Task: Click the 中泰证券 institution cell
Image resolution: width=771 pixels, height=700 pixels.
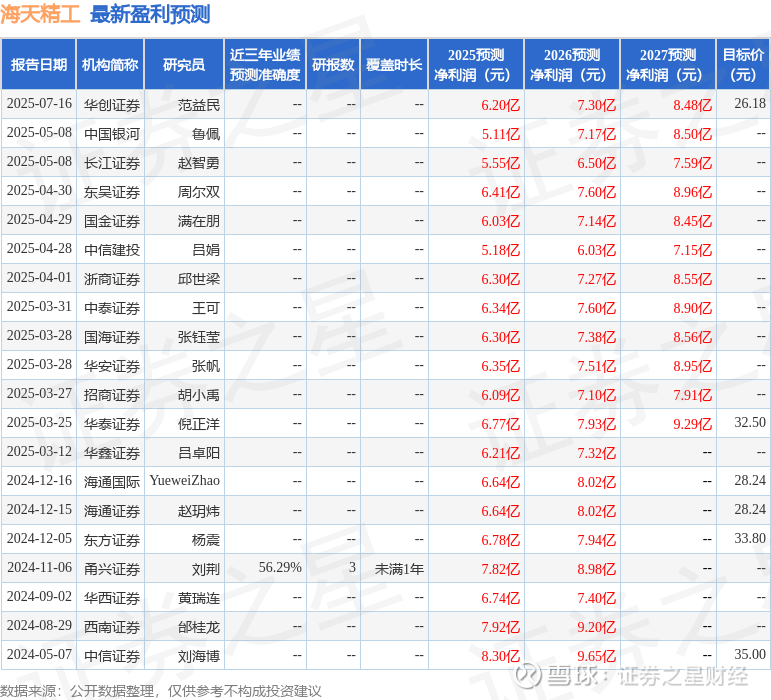Action: tap(112, 308)
